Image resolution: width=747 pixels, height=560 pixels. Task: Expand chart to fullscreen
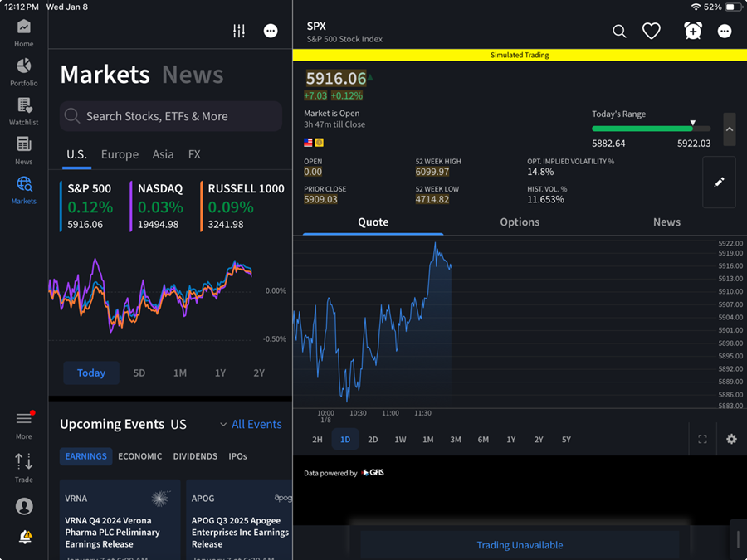tap(702, 439)
